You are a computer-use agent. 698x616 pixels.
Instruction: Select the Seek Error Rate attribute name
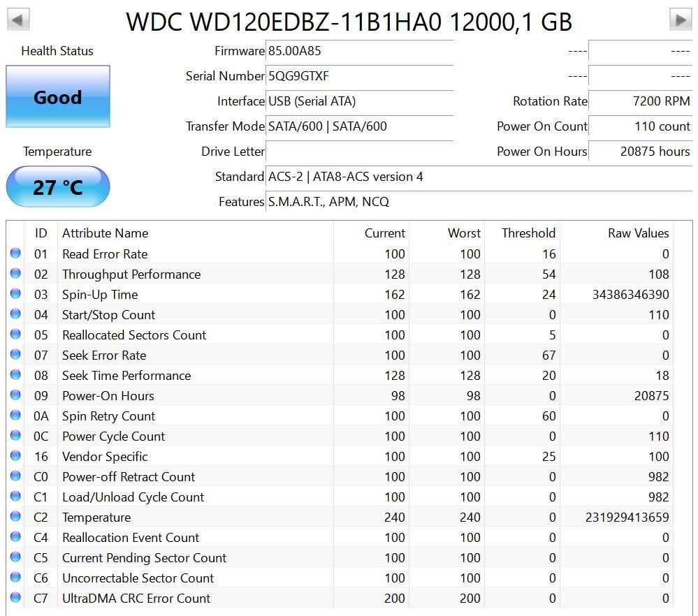click(x=104, y=355)
